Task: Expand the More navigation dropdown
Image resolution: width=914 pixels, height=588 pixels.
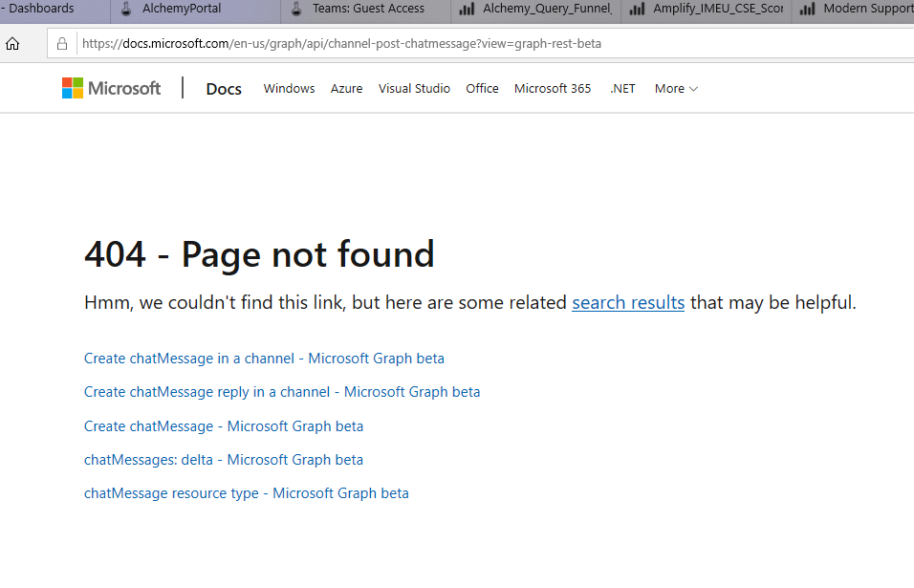Action: pos(676,88)
